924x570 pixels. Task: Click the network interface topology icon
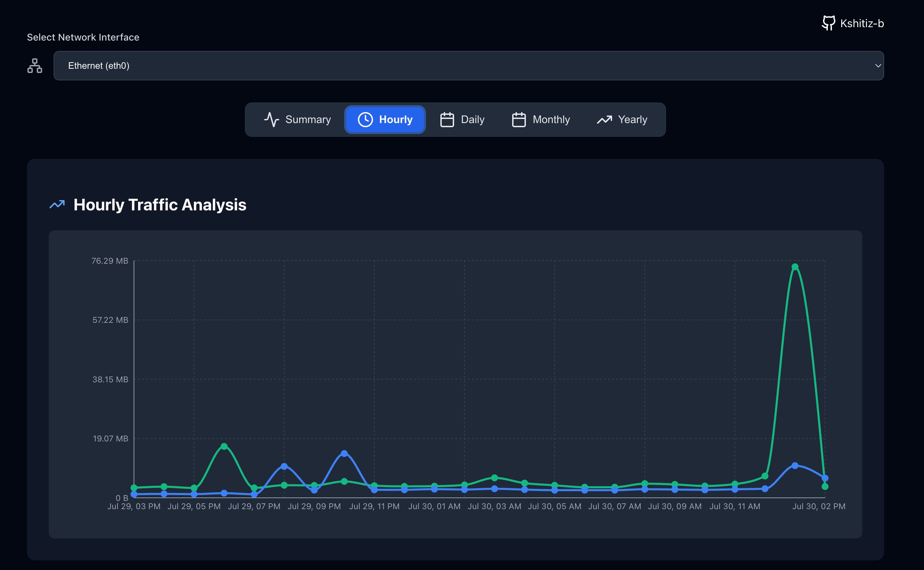[x=35, y=66]
